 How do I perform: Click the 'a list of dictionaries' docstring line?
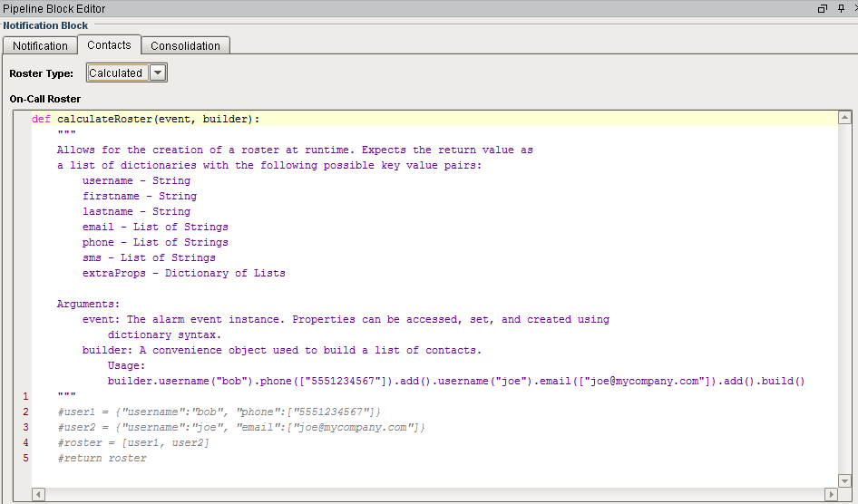pos(269,165)
